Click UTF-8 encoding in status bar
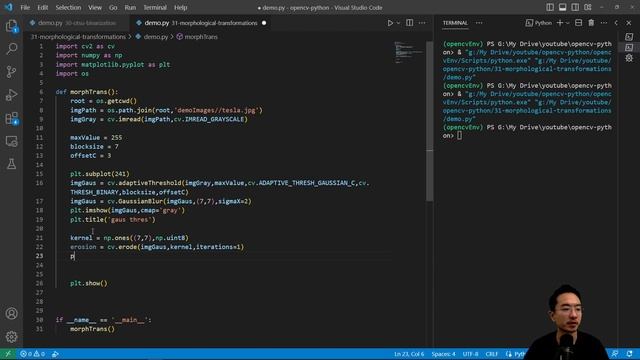This screenshot has width=640, height=360. click(x=470, y=354)
